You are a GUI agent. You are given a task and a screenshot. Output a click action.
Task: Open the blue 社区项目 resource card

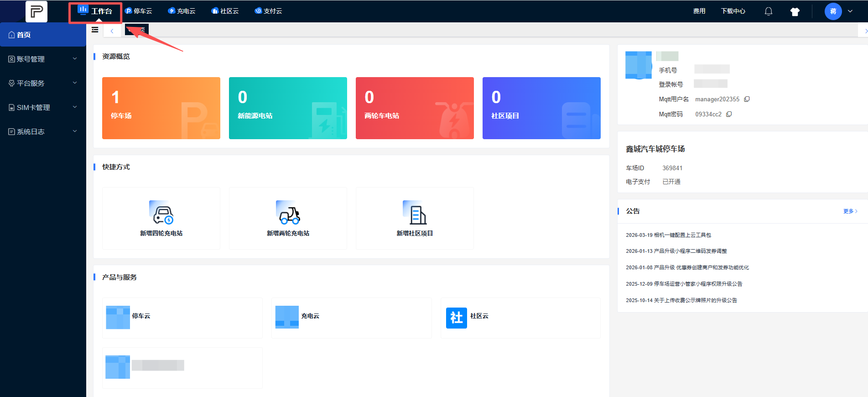point(541,108)
